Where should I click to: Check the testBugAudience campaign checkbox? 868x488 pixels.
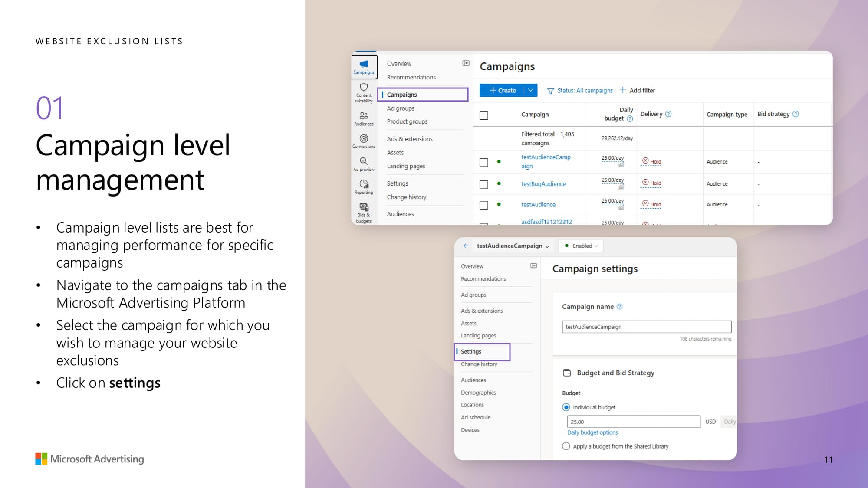pyautogui.click(x=484, y=184)
